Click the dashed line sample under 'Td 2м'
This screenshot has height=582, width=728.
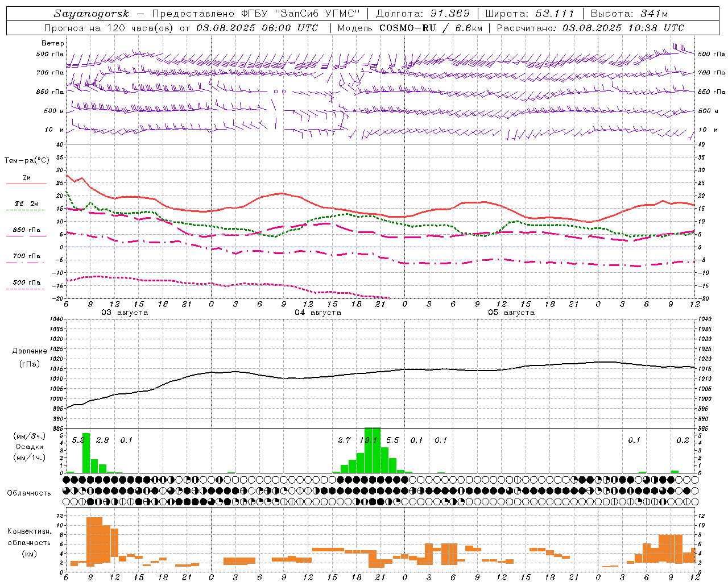[26, 210]
